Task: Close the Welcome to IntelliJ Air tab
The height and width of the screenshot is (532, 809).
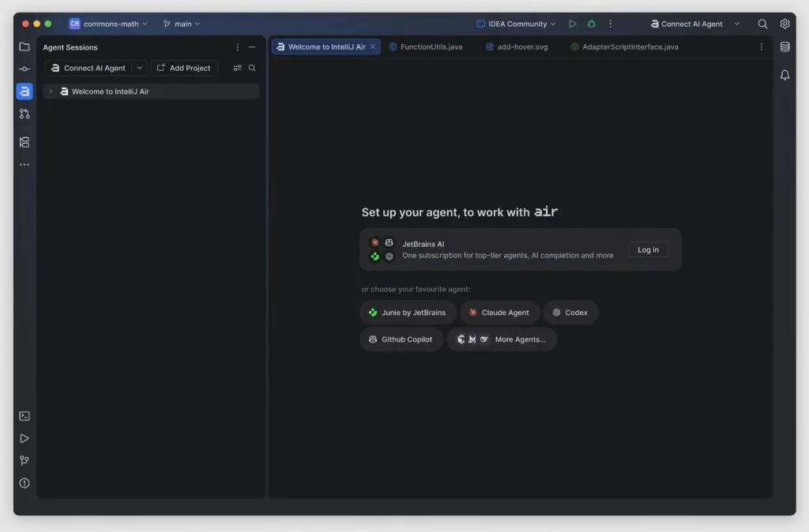Action: [x=373, y=47]
